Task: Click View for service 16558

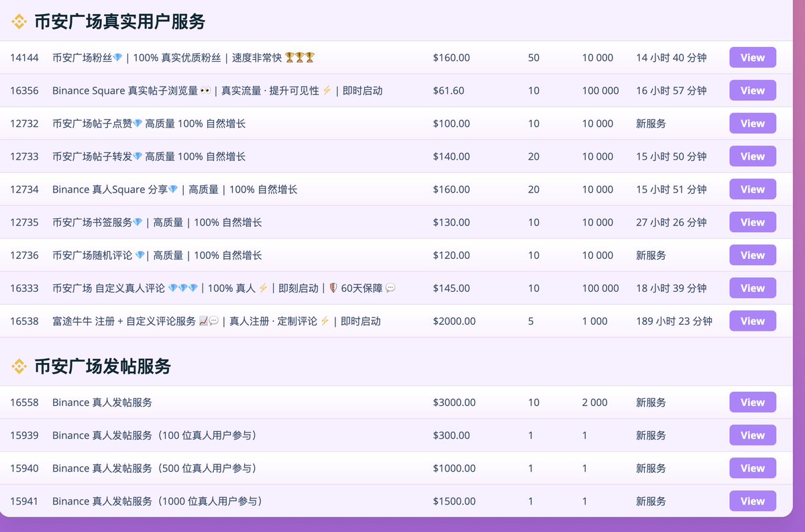Action: (x=753, y=403)
